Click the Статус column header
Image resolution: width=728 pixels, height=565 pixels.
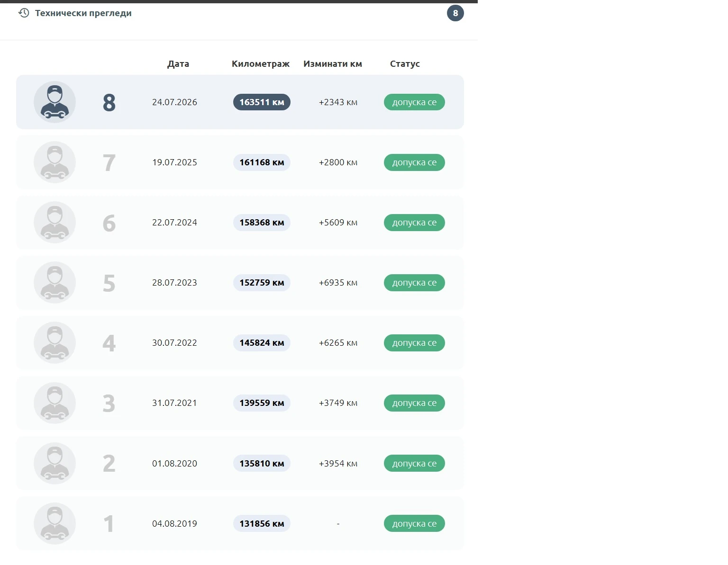(405, 63)
